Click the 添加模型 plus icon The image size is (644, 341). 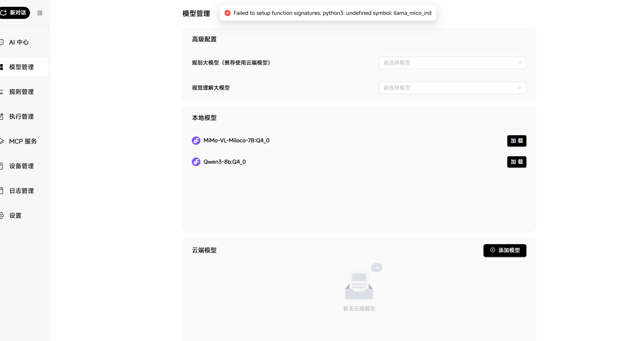(493, 250)
